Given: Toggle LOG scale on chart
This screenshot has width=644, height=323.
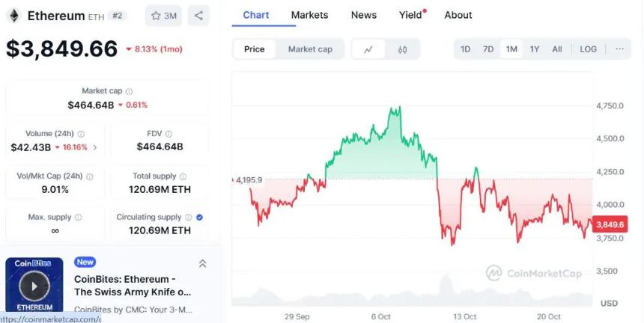Looking at the screenshot, I should pos(589,49).
